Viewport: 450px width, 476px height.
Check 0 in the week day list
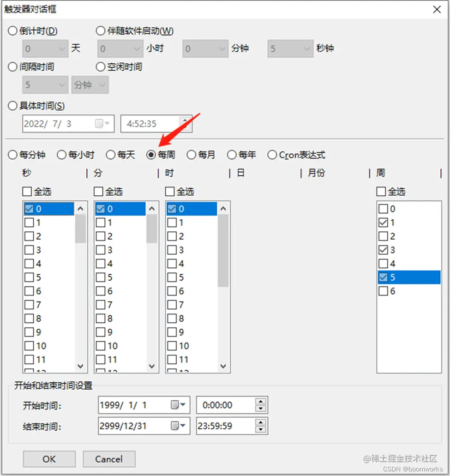click(383, 209)
